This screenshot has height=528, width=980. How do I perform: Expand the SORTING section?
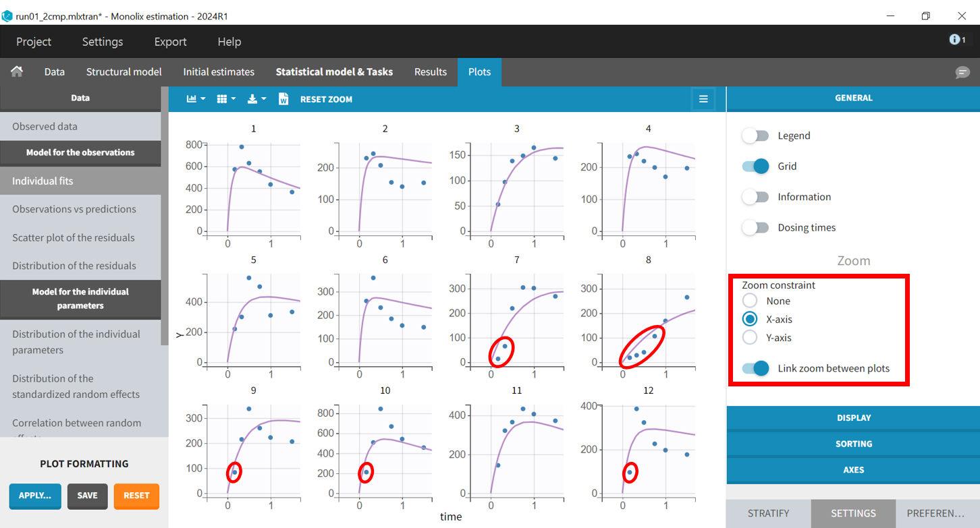(x=853, y=444)
